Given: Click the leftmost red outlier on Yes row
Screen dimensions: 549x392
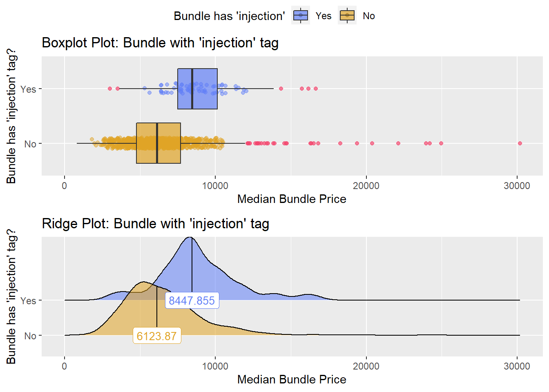Looking at the screenshot, I should (109, 89).
